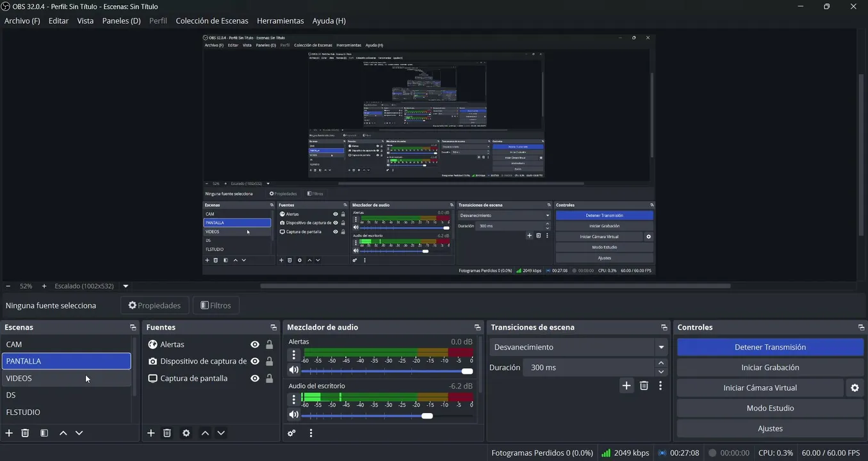Move the selected source up in Fuentes
The image size is (868, 461).
[205, 433]
